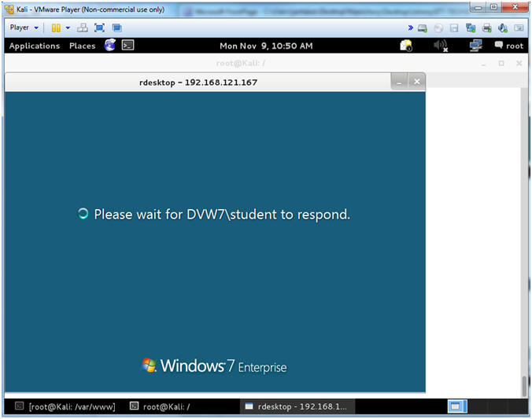Switch to the root@Kali: / taskbar window
Screen dimensions: 532x419
pos(160,406)
